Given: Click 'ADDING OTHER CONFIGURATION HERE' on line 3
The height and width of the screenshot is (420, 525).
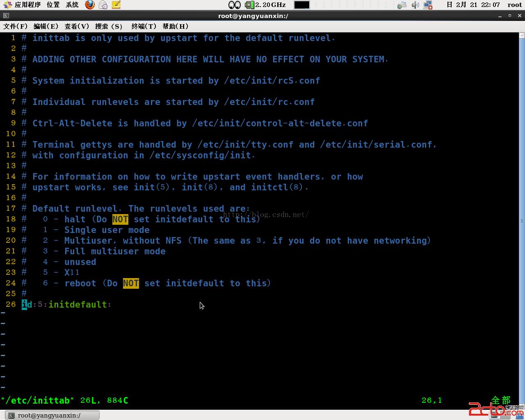Looking at the screenshot, I should tap(115, 59).
